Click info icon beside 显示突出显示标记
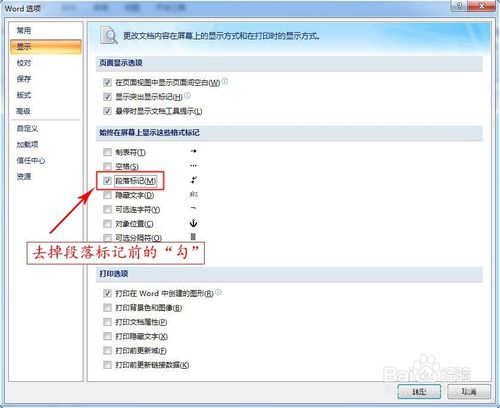This screenshot has width=500, height=408. point(187,96)
